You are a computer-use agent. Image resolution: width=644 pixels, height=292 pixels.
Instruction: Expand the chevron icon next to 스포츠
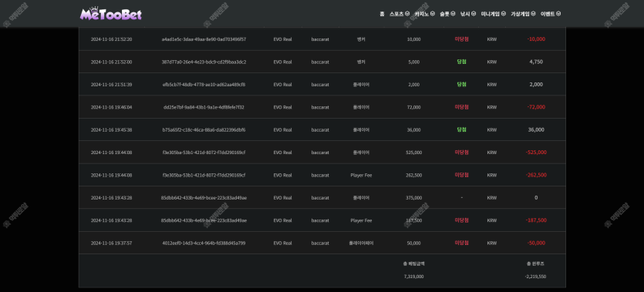tap(407, 14)
